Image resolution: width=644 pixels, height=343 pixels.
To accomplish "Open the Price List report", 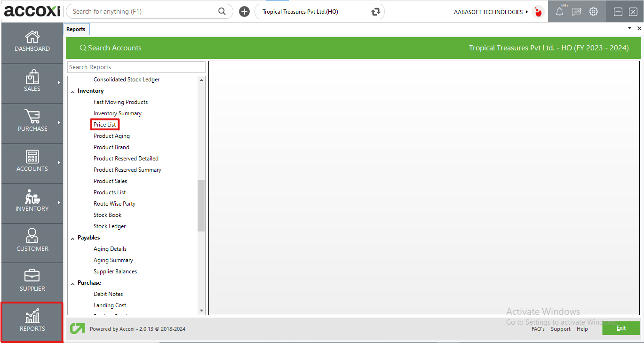I will (105, 125).
